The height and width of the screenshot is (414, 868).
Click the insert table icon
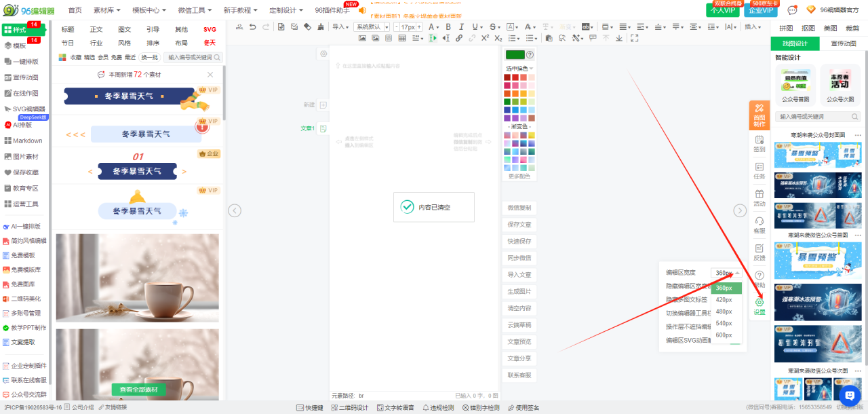402,38
